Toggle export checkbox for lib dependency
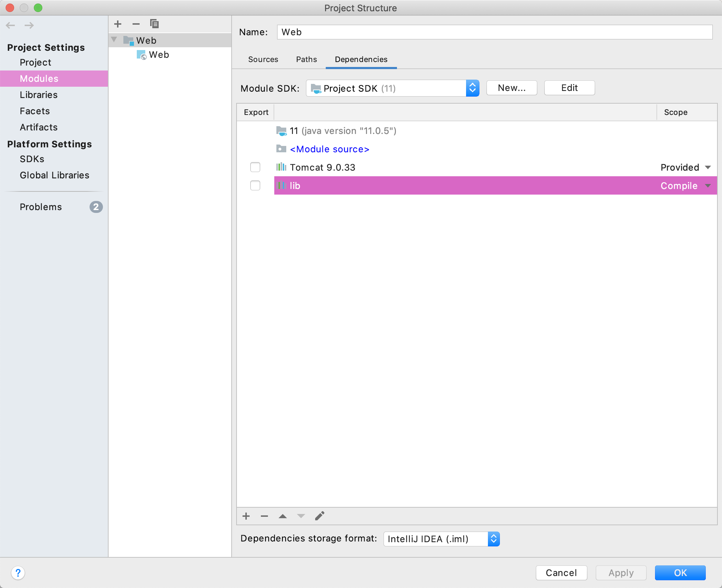The image size is (722, 588). tap(255, 186)
